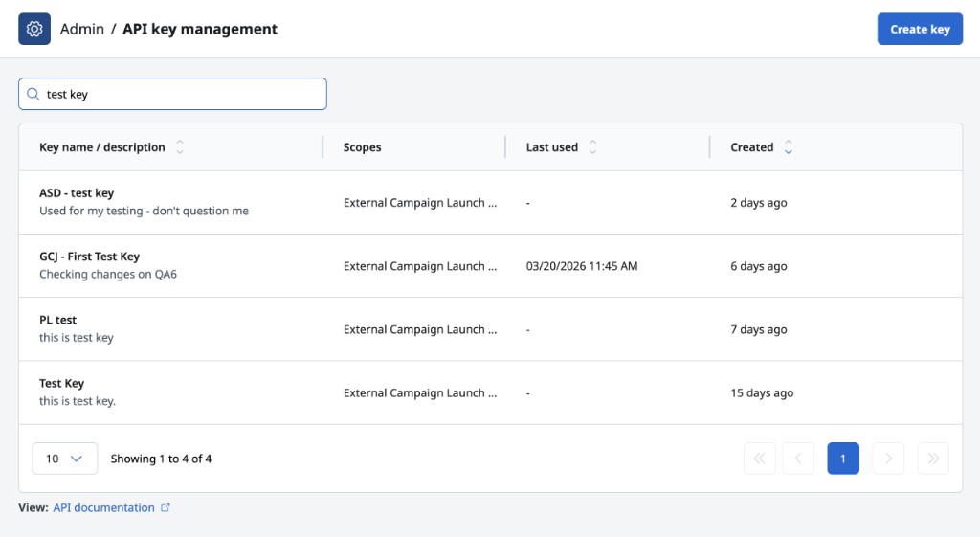Open the API documentation link
The height and width of the screenshot is (537, 980).
click(x=103, y=507)
